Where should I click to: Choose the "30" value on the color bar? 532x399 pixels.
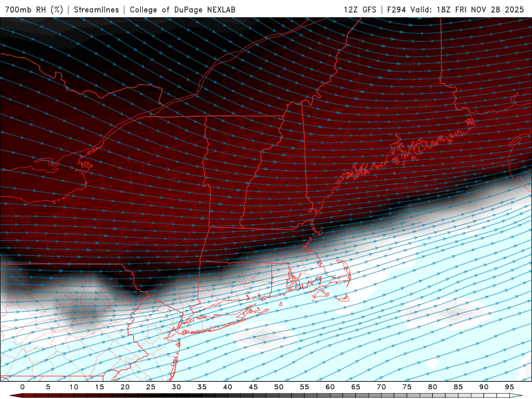click(176, 387)
